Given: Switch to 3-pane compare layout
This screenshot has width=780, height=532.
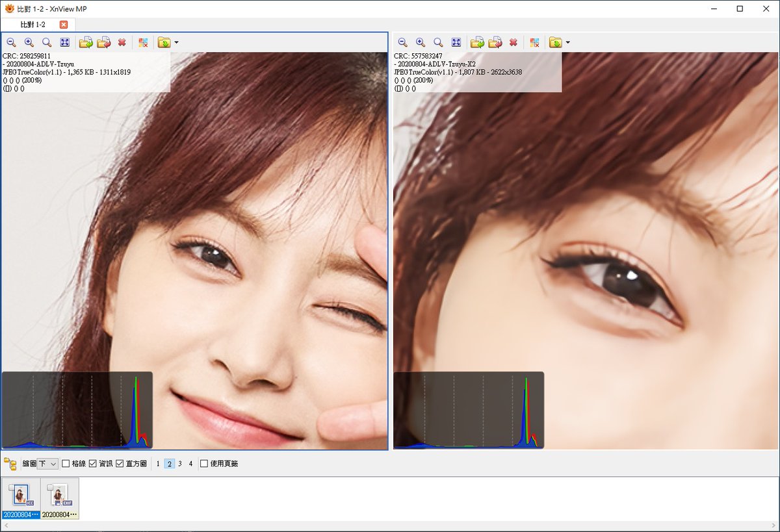Looking at the screenshot, I should (x=180, y=464).
